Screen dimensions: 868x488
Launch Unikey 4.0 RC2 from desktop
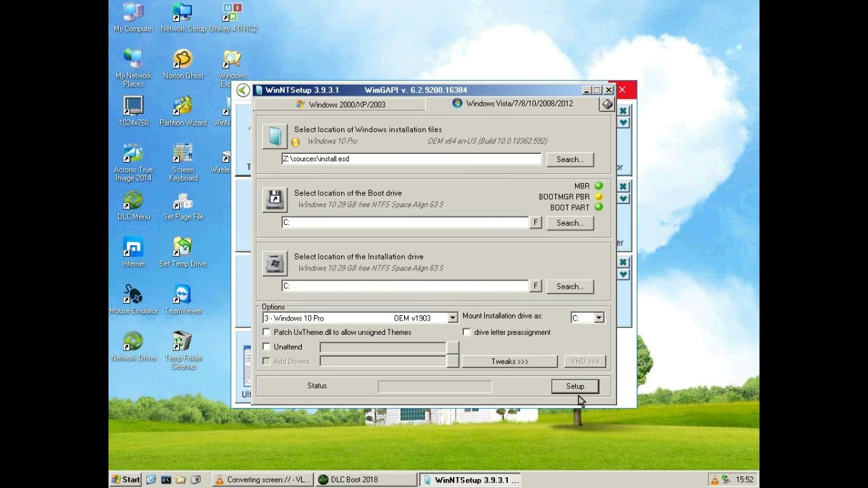pyautogui.click(x=233, y=18)
